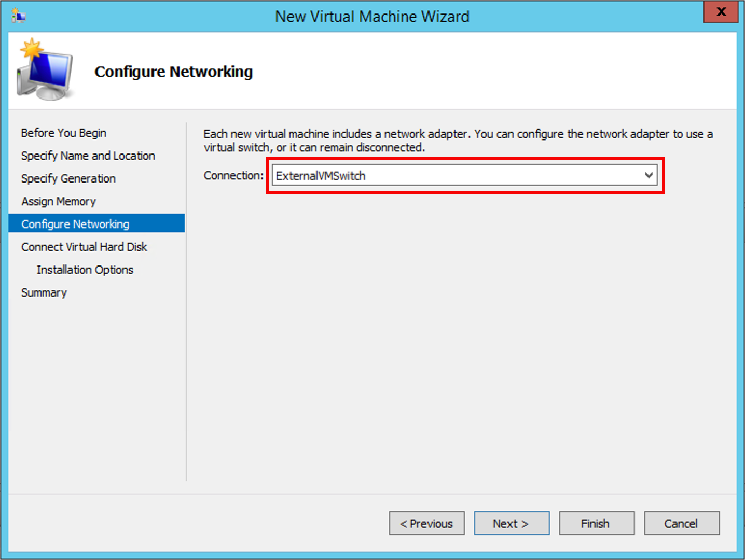Expand the Connection list via the chevron arrow
The width and height of the screenshot is (745, 560).
click(x=649, y=175)
